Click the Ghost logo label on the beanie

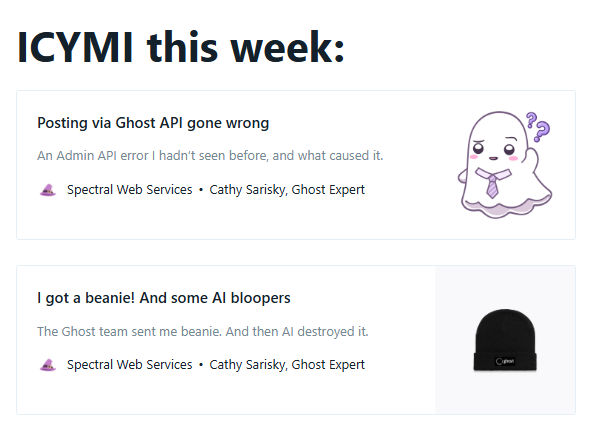(505, 361)
